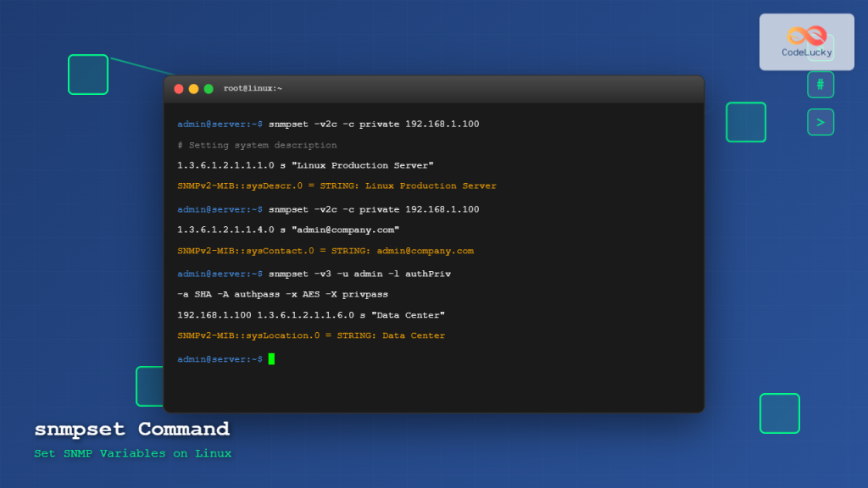Select the hash symbol icon
The height and width of the screenshot is (488, 868).
click(820, 84)
